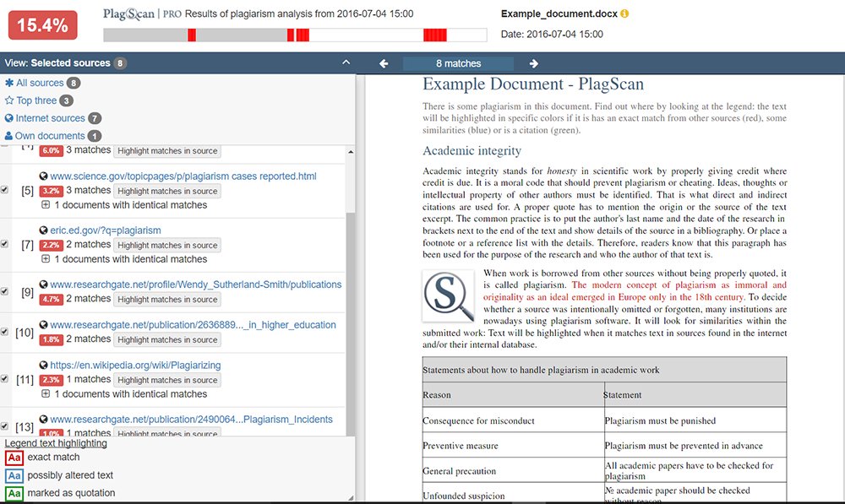Uncheck source [9] Wendy Sutherland-Smith checkbox

[4, 291]
